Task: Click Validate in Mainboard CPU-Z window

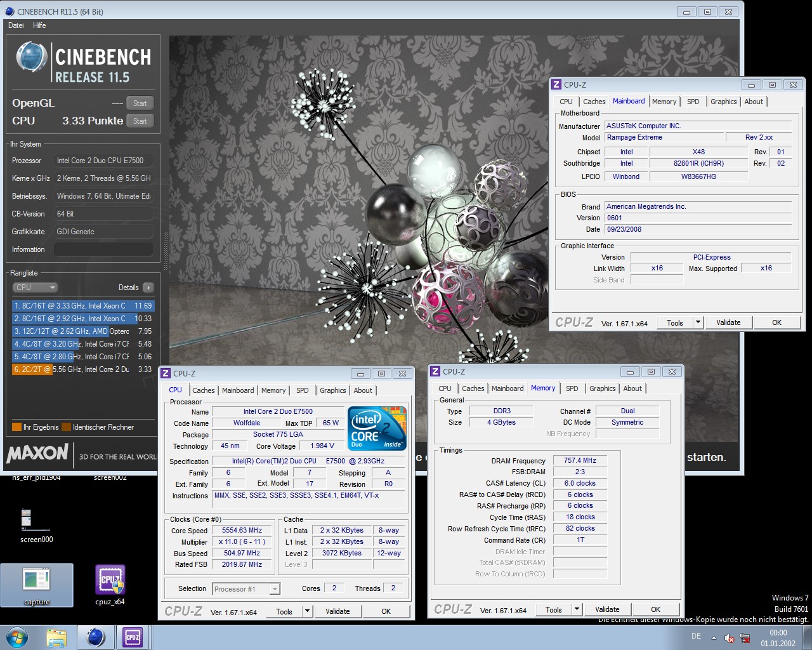Action: [x=728, y=322]
